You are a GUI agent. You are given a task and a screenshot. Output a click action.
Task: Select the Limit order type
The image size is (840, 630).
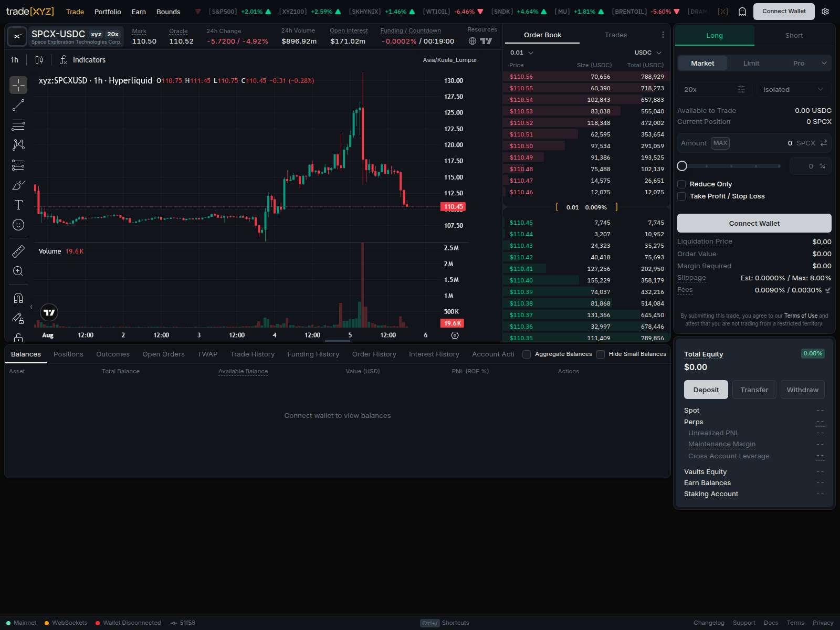click(x=751, y=63)
